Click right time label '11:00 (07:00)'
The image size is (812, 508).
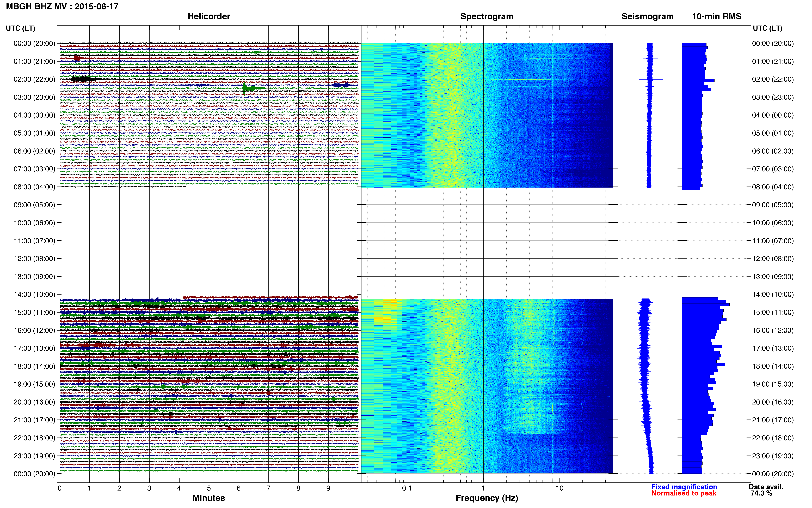pyautogui.click(x=773, y=241)
